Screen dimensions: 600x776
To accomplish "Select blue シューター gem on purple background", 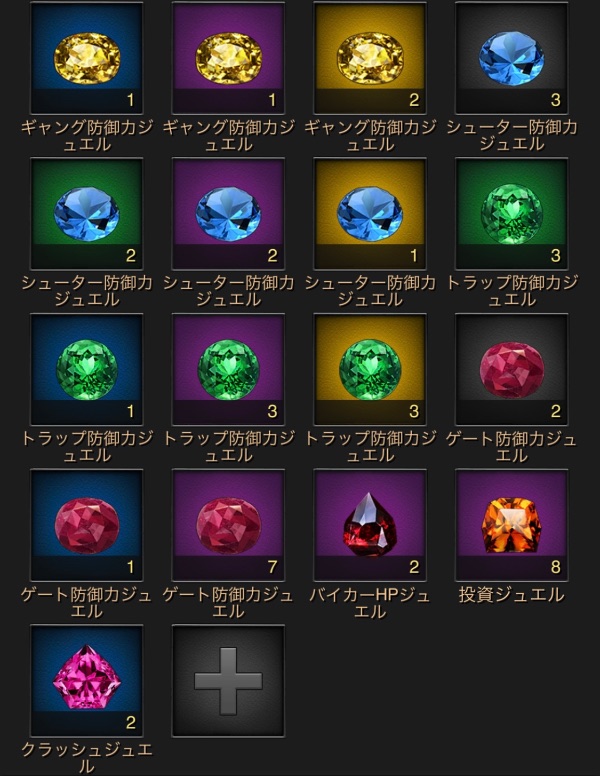I will pos(228,214).
